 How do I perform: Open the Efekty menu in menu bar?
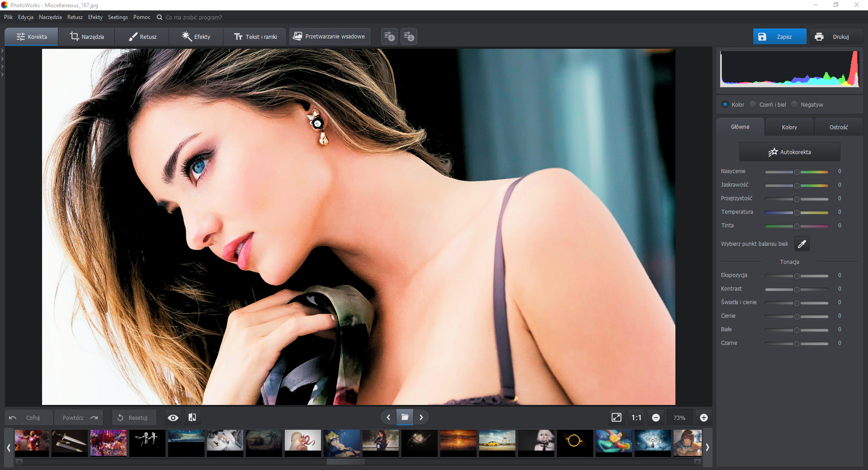point(95,17)
